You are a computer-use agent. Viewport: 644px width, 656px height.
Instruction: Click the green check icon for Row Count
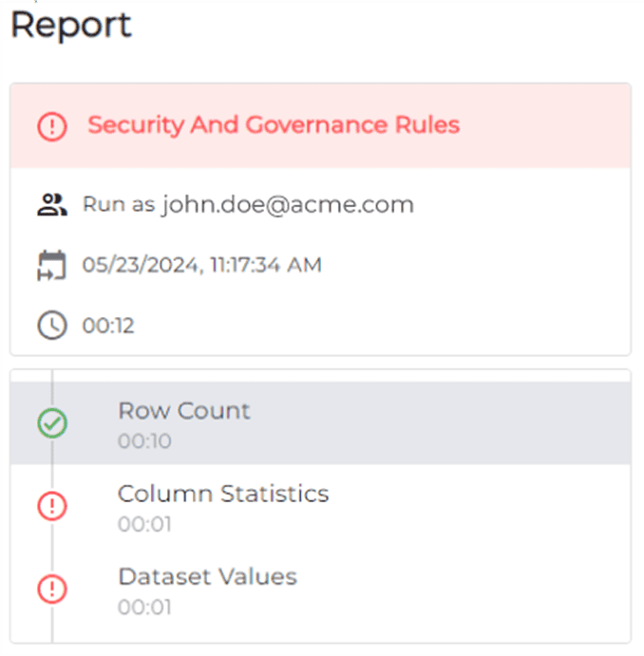point(52,423)
